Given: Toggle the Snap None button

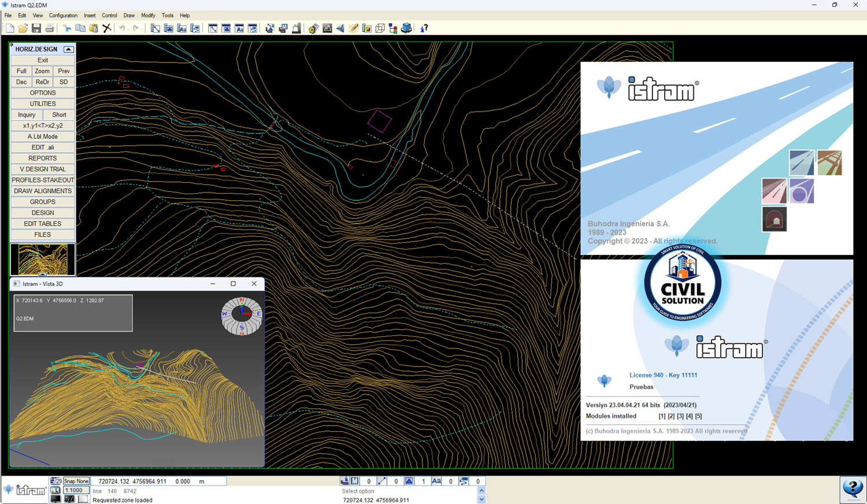Looking at the screenshot, I should click(x=76, y=481).
